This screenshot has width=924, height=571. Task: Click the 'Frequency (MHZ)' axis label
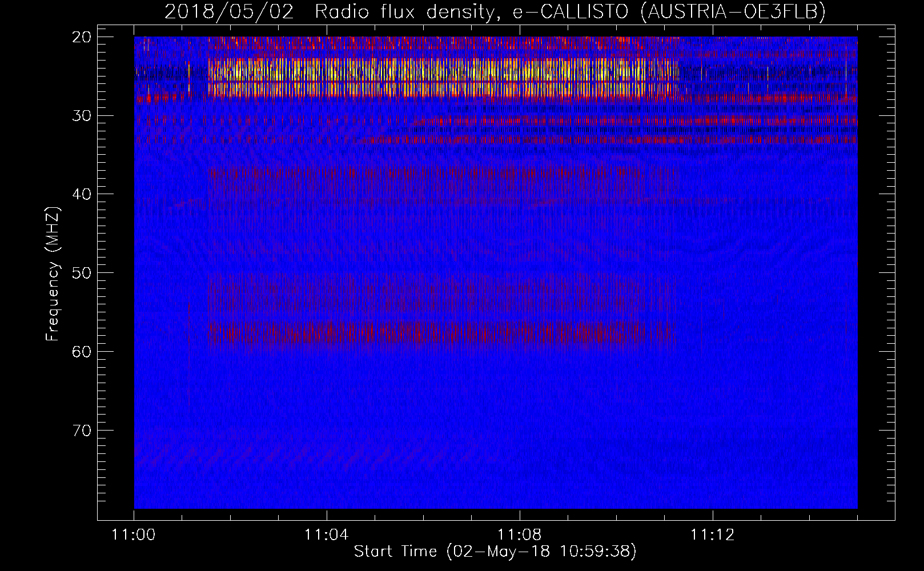53,274
